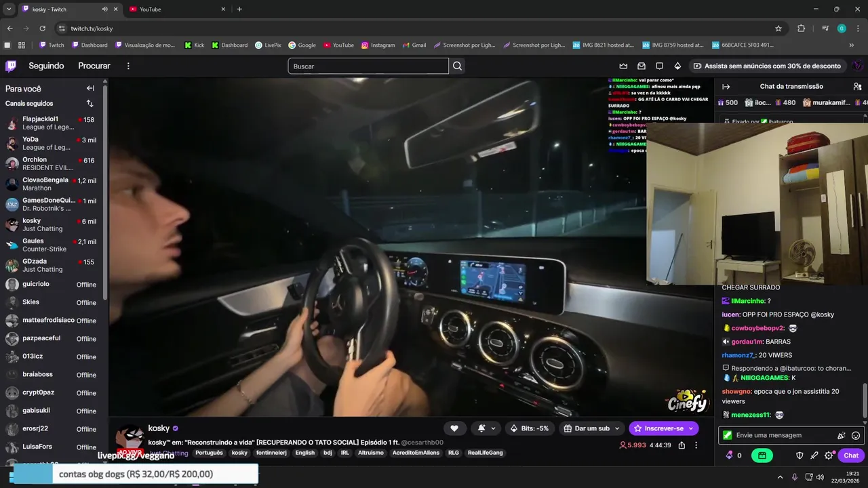Sort followed channels with arrows icon
This screenshot has height=488, width=868.
pos(90,104)
